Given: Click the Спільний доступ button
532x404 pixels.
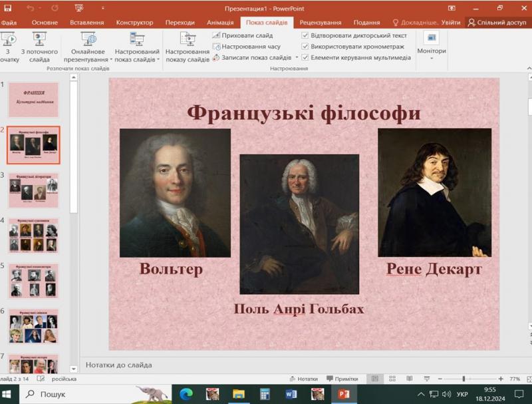Looking at the screenshot, I should [x=497, y=23].
